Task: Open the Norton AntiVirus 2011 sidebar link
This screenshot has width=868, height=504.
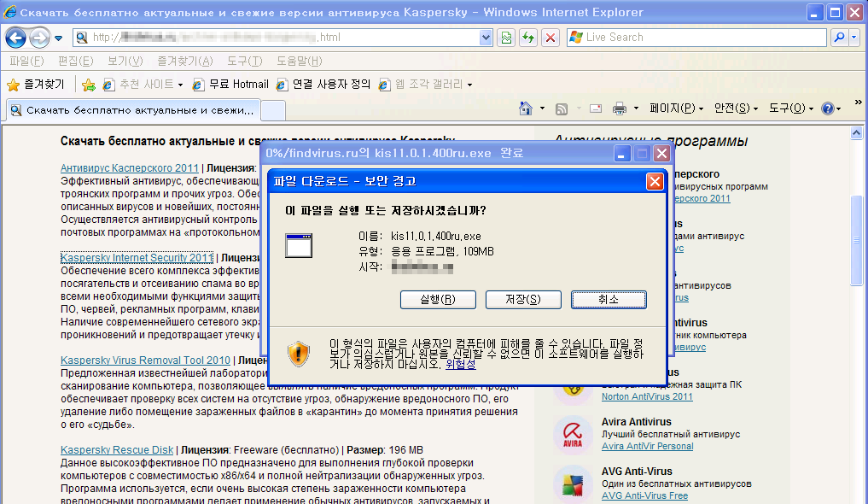Action: pos(647,396)
